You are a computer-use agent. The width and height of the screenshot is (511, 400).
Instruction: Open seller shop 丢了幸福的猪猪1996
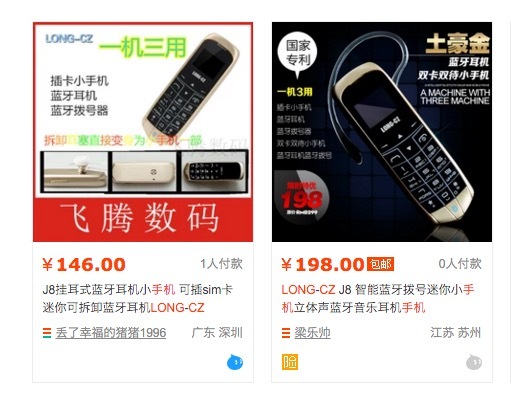click(x=111, y=333)
